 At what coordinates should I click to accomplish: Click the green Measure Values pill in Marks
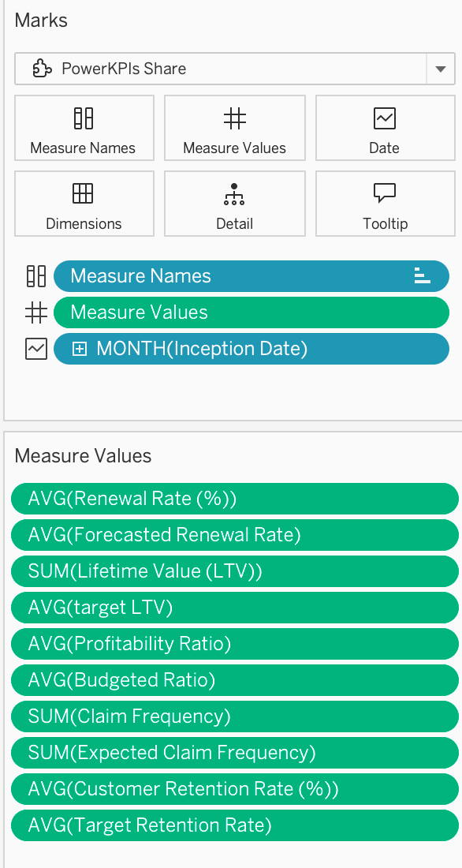(251, 312)
